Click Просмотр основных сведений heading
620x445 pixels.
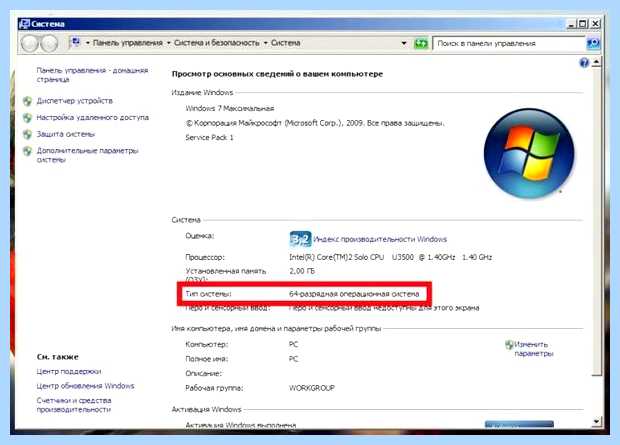tap(277, 74)
